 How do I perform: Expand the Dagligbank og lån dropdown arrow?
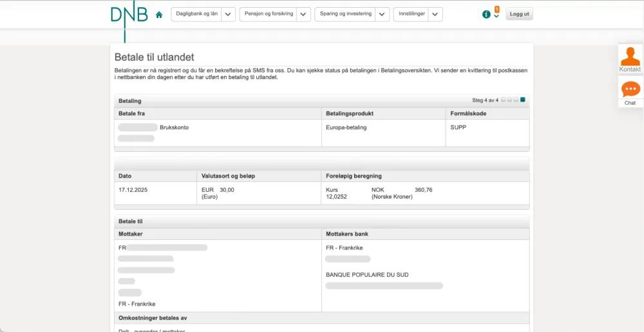click(x=228, y=14)
